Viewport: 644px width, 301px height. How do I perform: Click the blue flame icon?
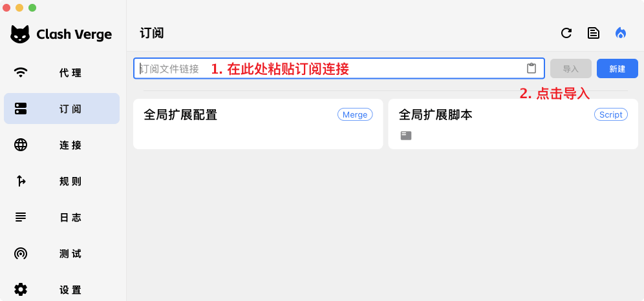[621, 33]
